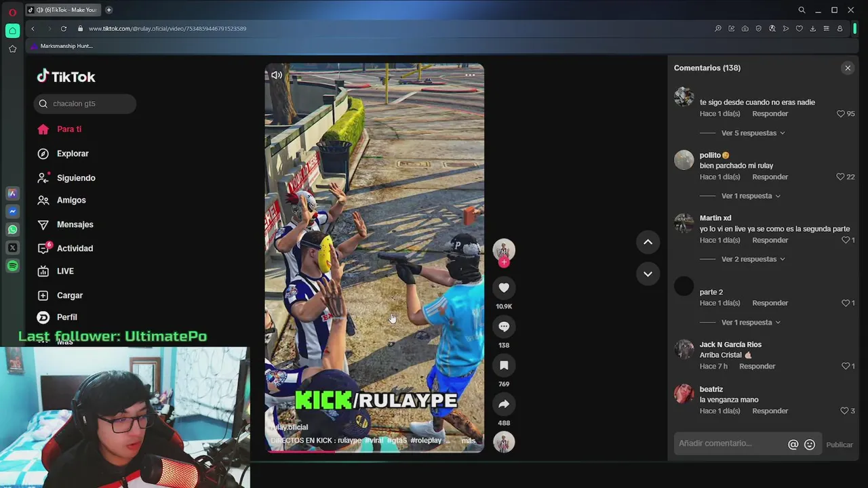The height and width of the screenshot is (488, 868).
Task: Open Amigos in the sidebar
Action: (62, 200)
